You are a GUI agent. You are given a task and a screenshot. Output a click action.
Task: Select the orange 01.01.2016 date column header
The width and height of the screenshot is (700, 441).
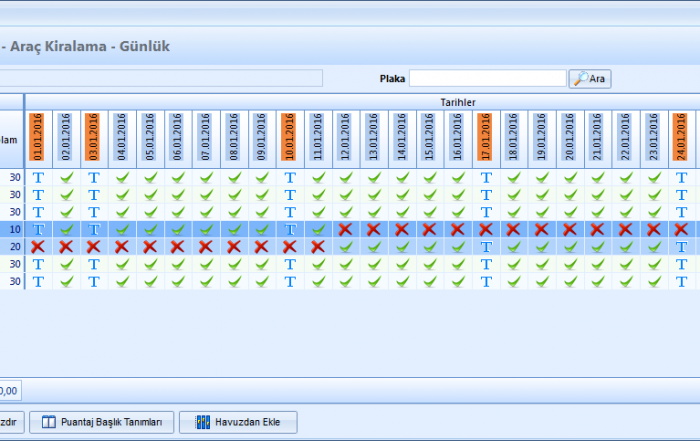[x=38, y=137]
